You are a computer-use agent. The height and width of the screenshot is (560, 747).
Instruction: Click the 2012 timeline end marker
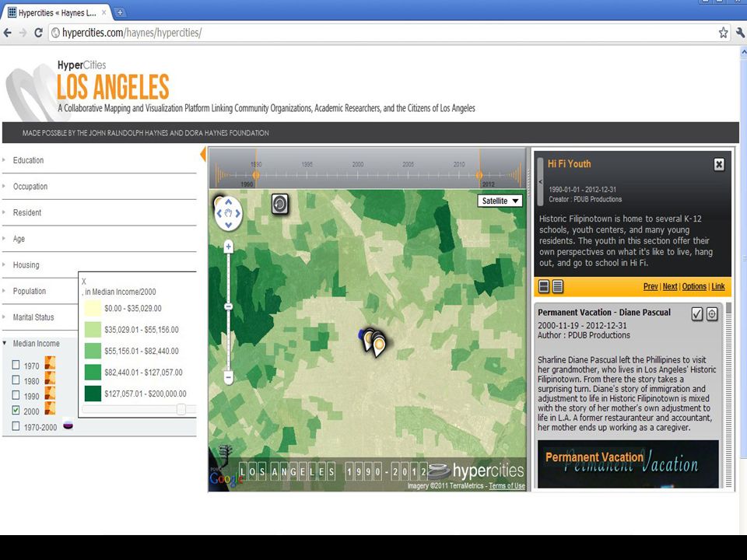tap(479, 175)
